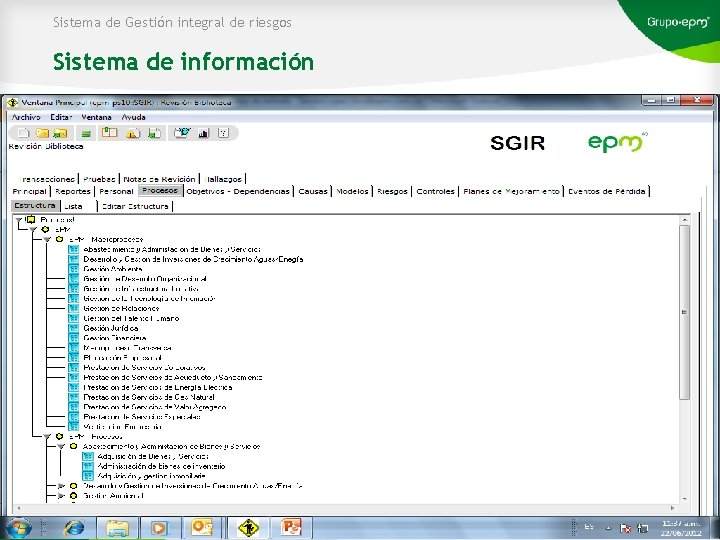Screen dimensions: 720x540
Task: Select Gestión Financiera in the tree
Action: pos(115,338)
